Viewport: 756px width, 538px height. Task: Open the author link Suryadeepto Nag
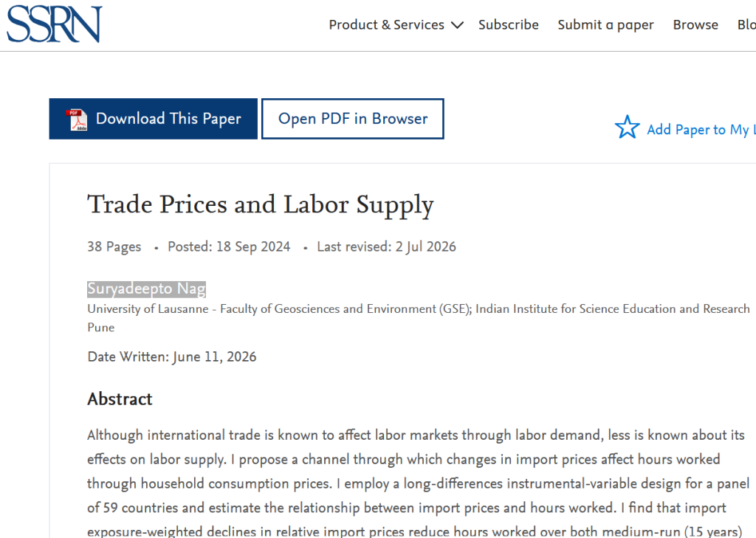click(147, 289)
